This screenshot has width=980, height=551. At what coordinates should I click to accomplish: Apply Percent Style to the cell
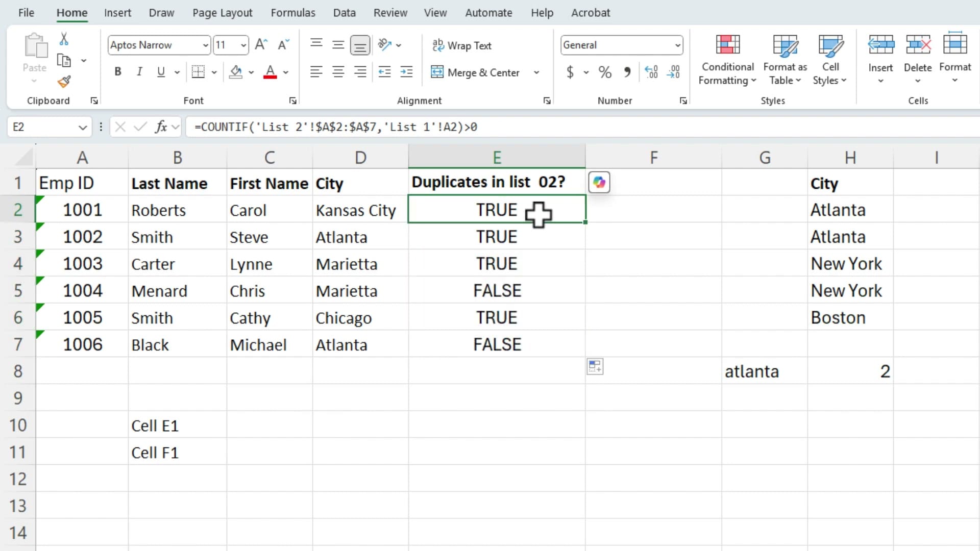[x=605, y=72]
